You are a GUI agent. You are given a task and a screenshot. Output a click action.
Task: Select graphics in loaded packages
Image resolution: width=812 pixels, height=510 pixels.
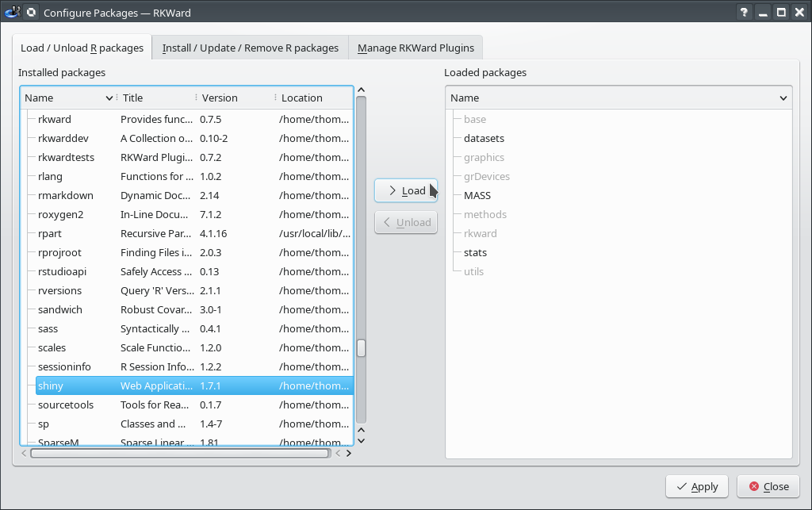tap(485, 157)
